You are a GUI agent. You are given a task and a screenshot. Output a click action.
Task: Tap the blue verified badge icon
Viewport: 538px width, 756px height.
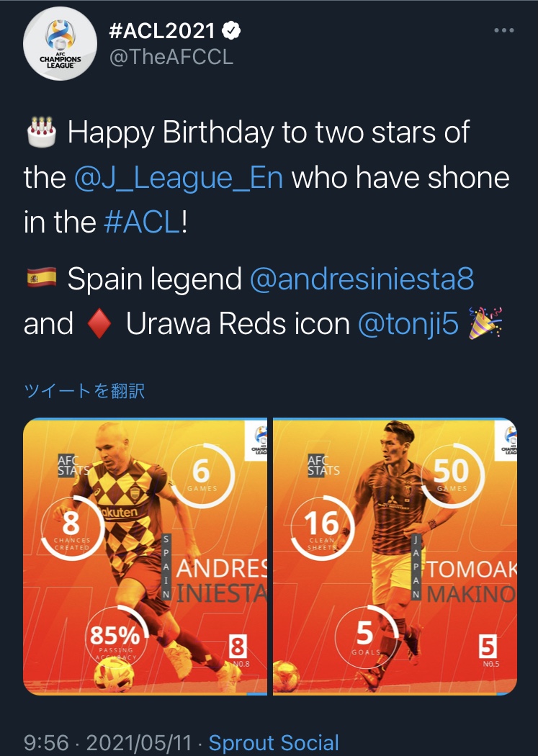click(x=231, y=30)
